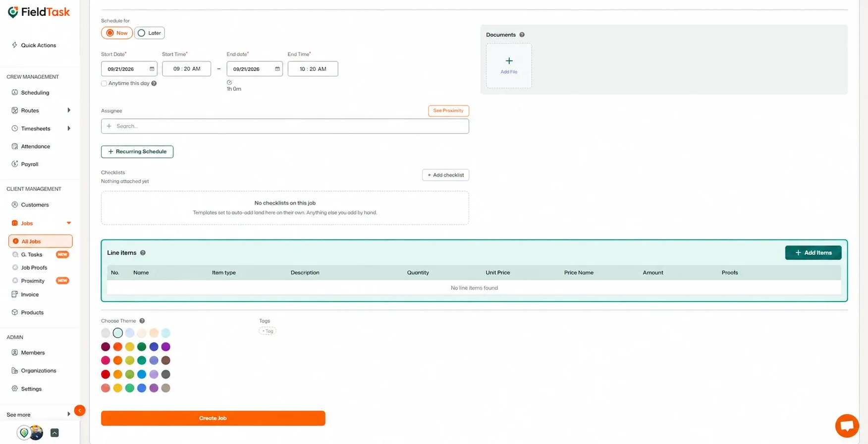Click the Add checklist button
Image resolution: width=868 pixels, height=444 pixels.
[x=445, y=175]
